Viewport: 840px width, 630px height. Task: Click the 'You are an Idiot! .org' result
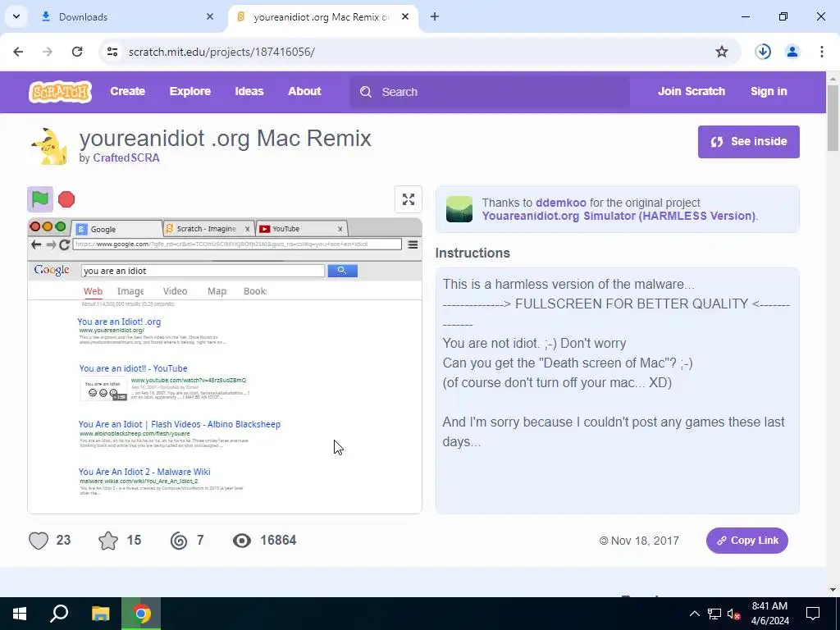point(119,322)
